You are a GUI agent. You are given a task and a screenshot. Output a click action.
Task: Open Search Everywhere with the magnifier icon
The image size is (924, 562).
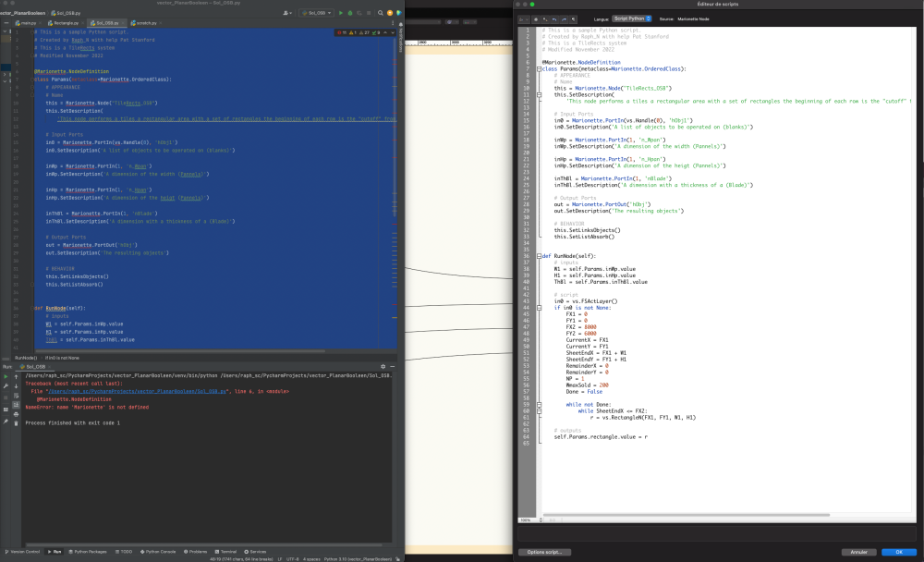click(x=380, y=13)
